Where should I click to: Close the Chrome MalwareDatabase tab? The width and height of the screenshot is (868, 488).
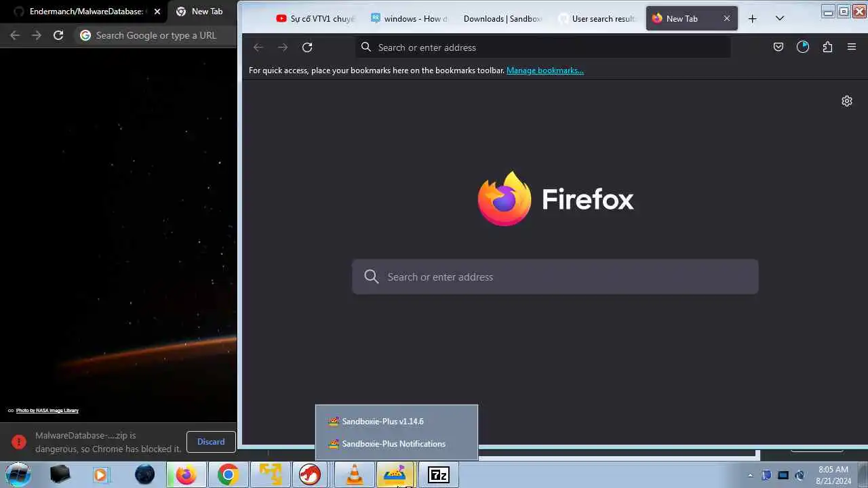(157, 12)
